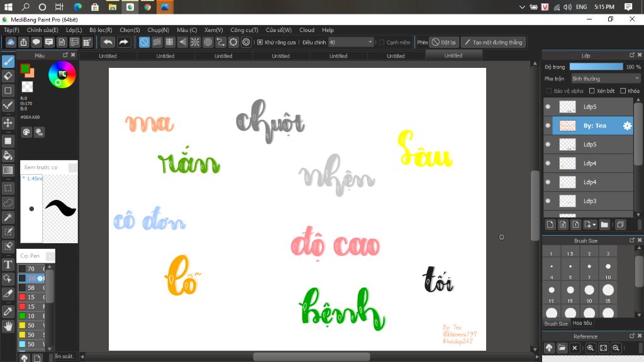Select the Bucket fill tool
Viewport: 644px width, 362px height.
8,156
